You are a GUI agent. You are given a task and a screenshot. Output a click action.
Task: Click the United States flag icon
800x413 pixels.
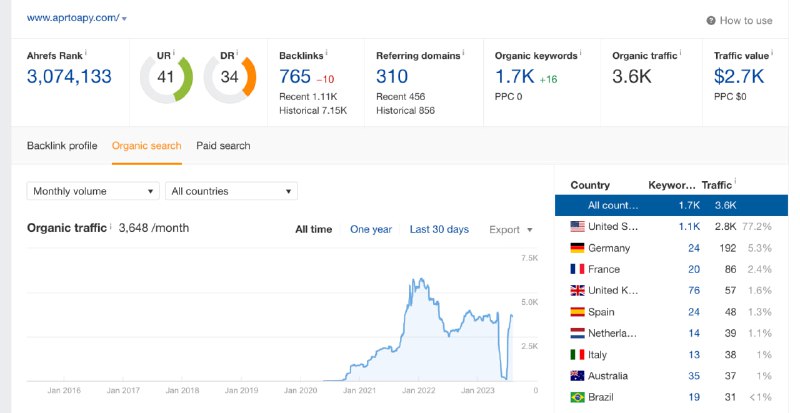[577, 226]
